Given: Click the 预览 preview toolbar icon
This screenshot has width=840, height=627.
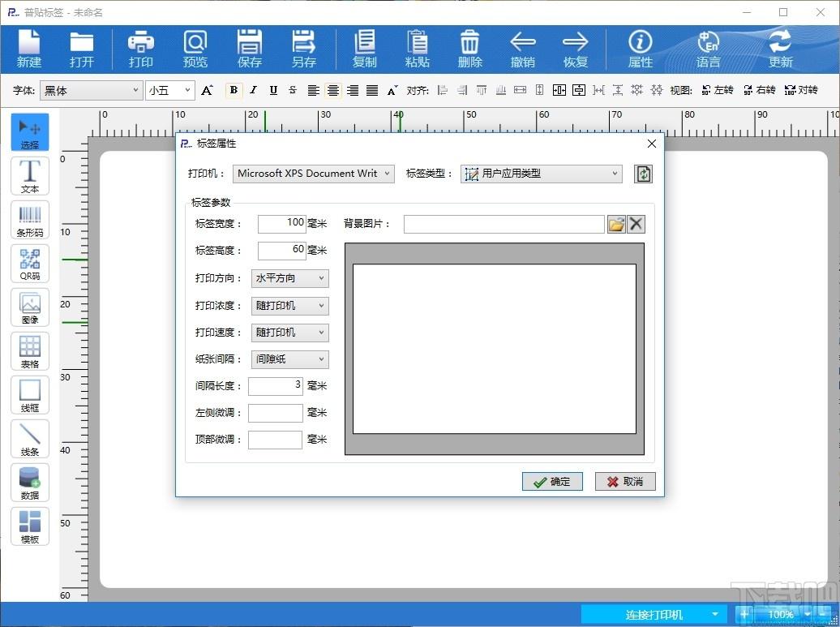Looking at the screenshot, I should click(x=195, y=49).
